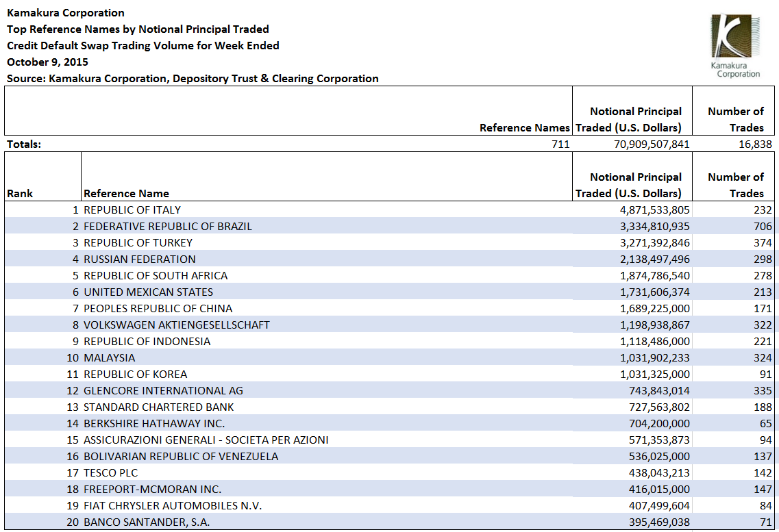
Task: Select the 'Credit Default Swap Trading Volume' line
Action: (143, 46)
